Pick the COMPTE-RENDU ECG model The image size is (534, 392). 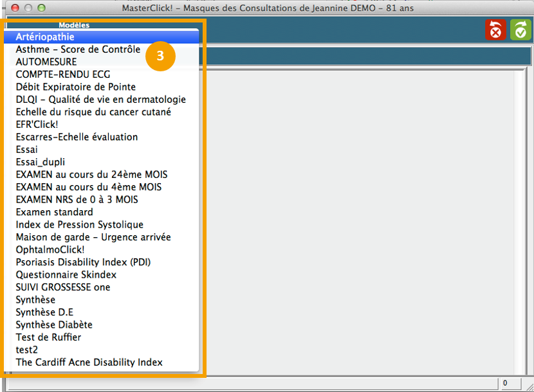(x=63, y=75)
